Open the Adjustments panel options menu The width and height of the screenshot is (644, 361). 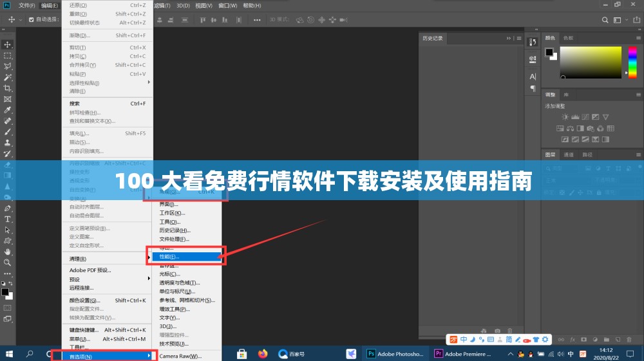[638, 95]
